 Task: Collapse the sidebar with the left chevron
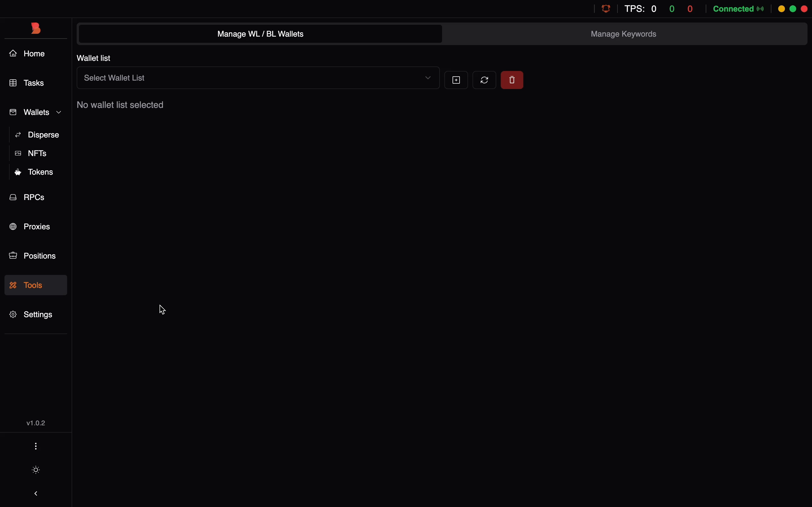click(x=36, y=493)
